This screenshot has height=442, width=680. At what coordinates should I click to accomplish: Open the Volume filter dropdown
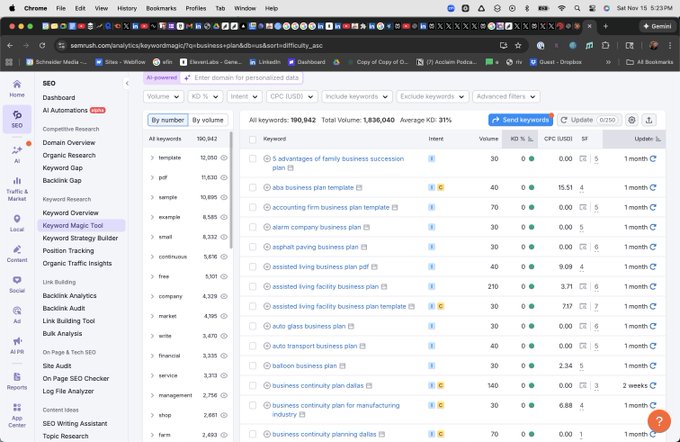coord(163,96)
